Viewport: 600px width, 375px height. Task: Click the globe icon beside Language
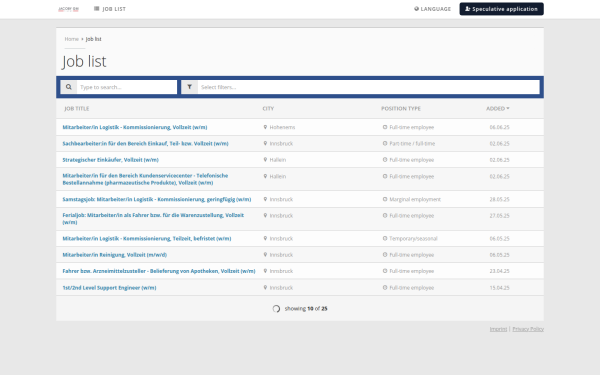click(x=416, y=9)
